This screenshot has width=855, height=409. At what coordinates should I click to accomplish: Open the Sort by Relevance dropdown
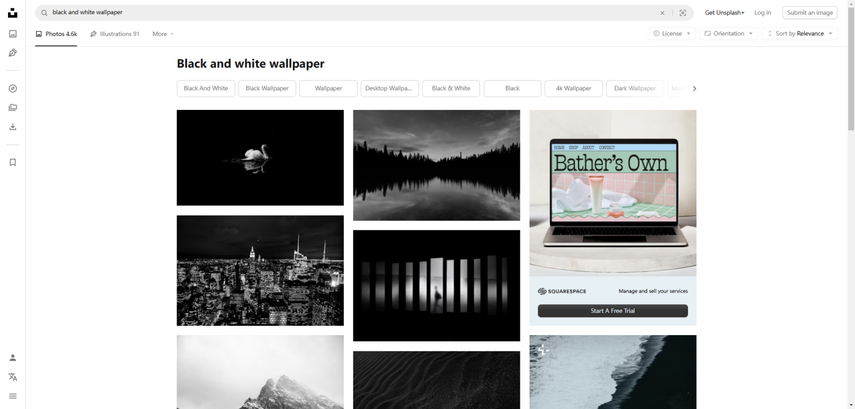coord(799,33)
